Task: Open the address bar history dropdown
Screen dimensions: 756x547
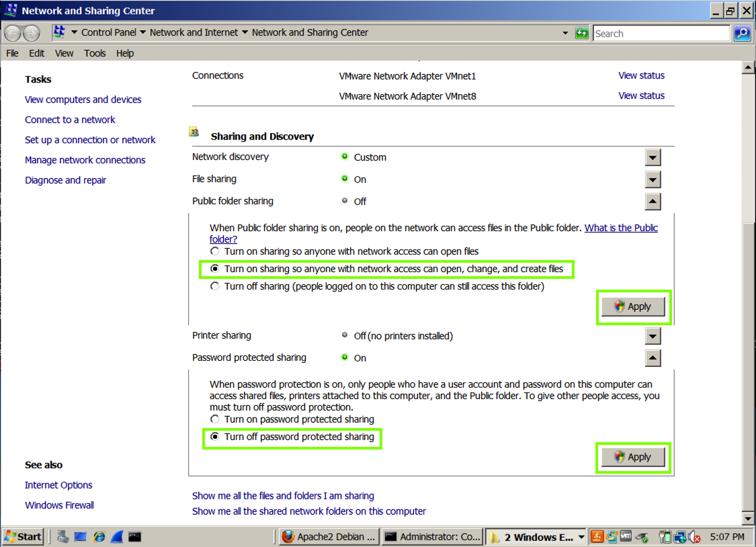Action: coord(565,33)
